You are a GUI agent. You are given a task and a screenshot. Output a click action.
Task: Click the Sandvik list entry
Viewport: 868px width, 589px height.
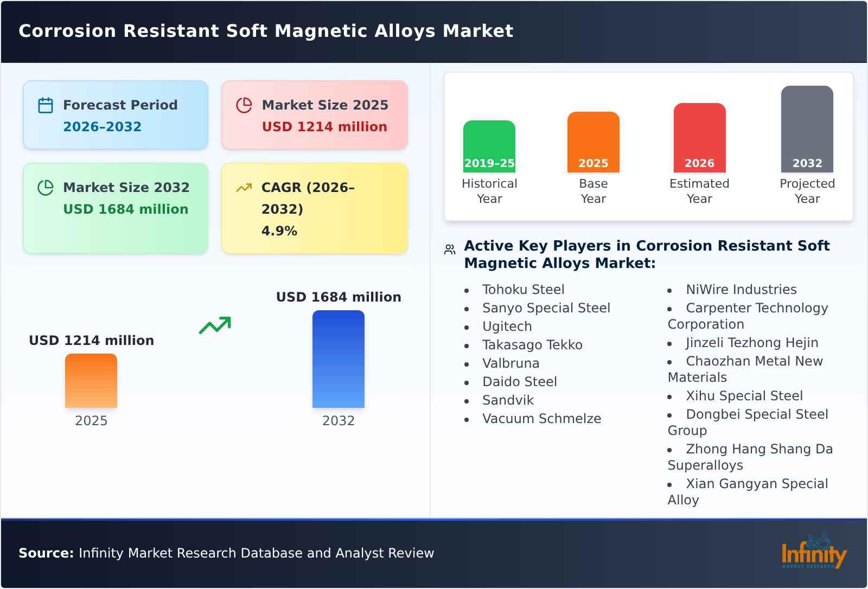507,400
